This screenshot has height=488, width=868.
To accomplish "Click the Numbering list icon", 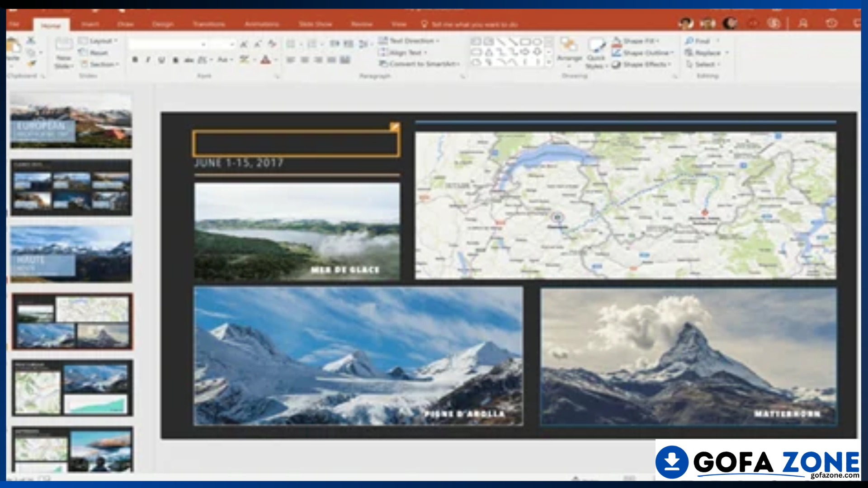I will click(312, 44).
